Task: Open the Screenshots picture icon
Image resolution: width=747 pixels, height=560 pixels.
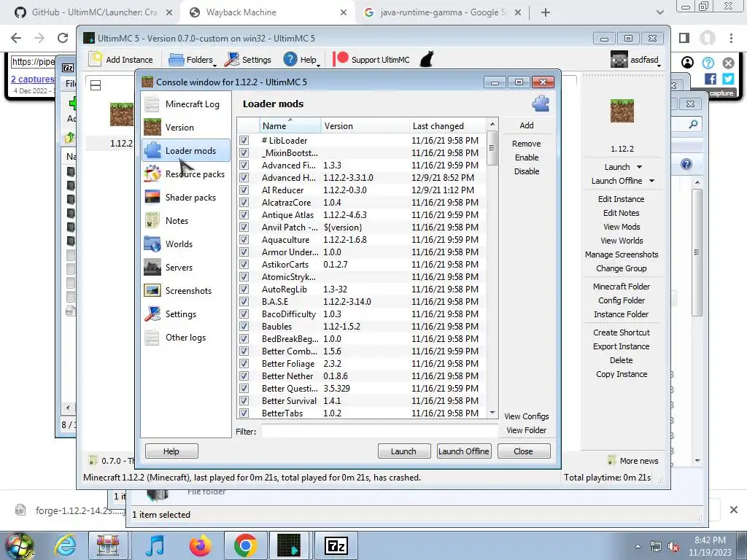Action: point(152,290)
